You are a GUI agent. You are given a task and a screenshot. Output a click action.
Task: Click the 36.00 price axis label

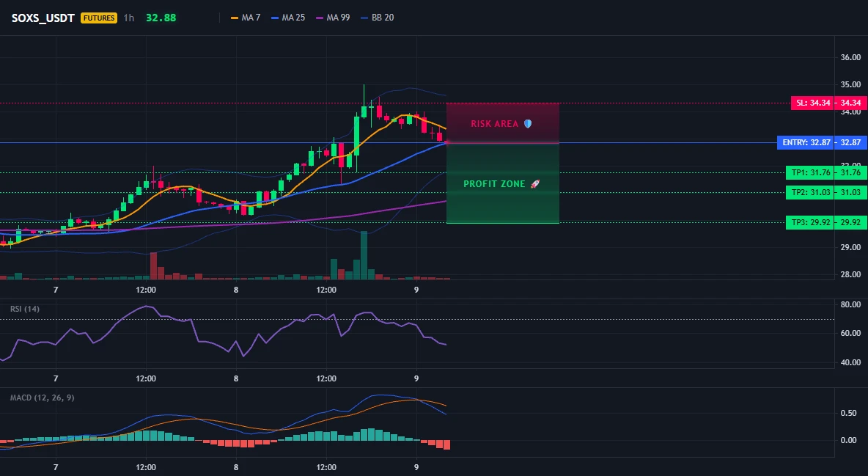pyautogui.click(x=851, y=57)
